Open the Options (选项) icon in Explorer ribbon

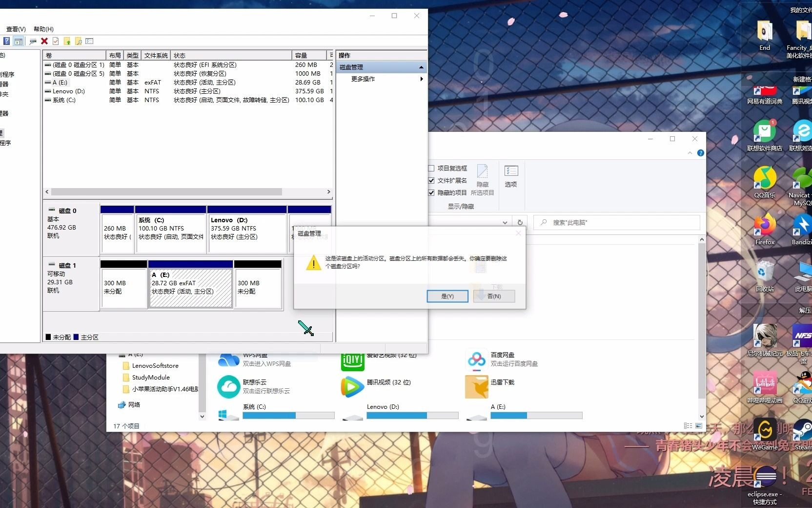pos(511,176)
